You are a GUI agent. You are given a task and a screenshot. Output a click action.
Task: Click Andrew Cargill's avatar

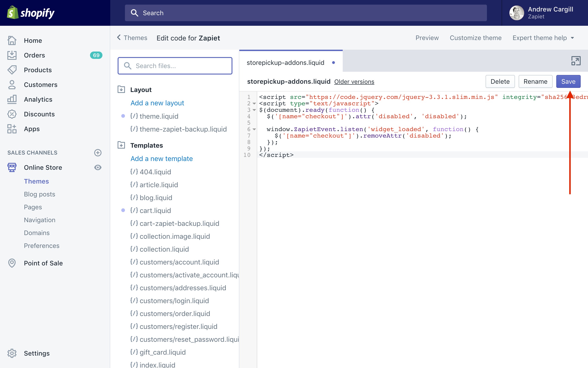click(x=517, y=13)
